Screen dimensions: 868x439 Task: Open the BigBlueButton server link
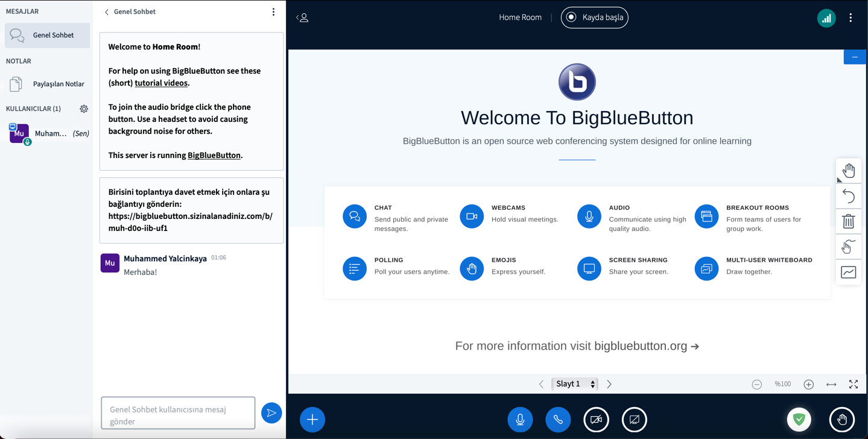coord(214,155)
